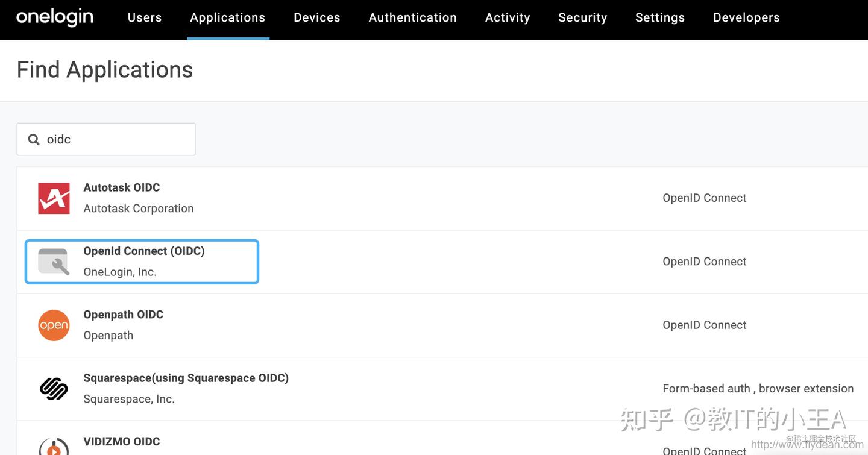
Task: Click the magnifier icon in the search box
Action: point(34,139)
